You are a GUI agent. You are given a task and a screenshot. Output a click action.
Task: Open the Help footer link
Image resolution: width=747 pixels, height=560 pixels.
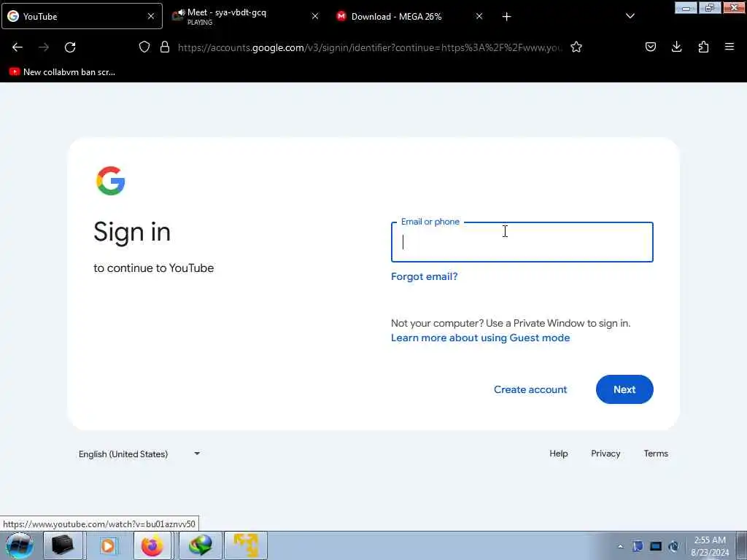[558, 454]
